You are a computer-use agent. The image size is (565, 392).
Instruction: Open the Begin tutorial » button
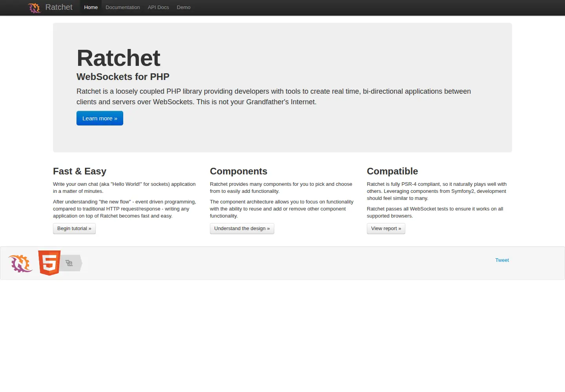[x=74, y=229]
